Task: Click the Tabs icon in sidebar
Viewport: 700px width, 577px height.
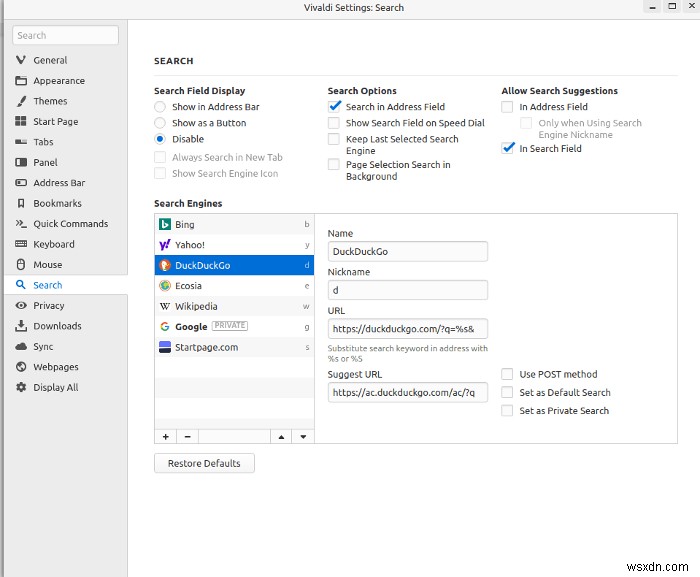Action: click(x=21, y=142)
